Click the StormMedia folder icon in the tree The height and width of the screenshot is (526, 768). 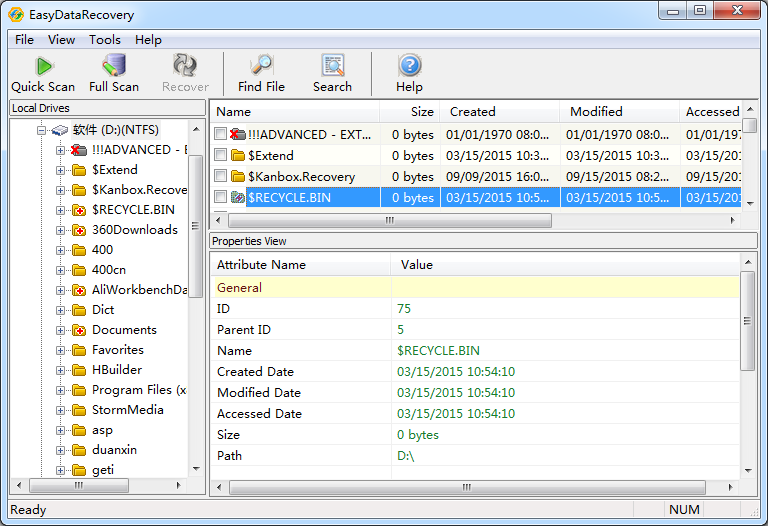(x=79, y=410)
